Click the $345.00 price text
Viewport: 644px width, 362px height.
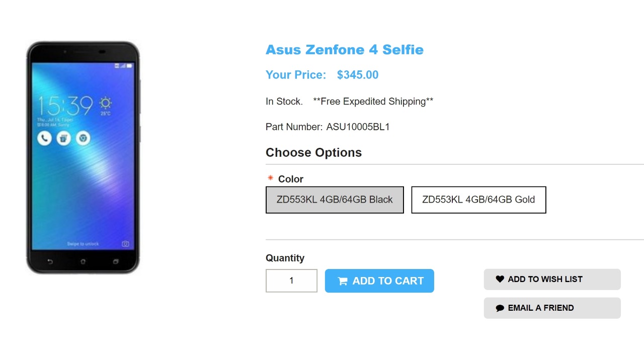358,75
